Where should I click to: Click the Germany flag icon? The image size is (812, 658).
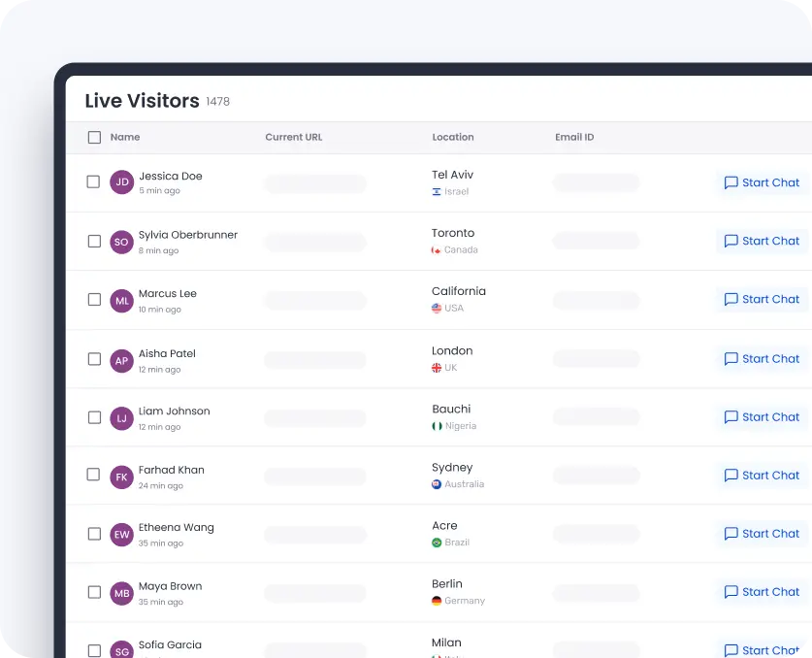437,601
